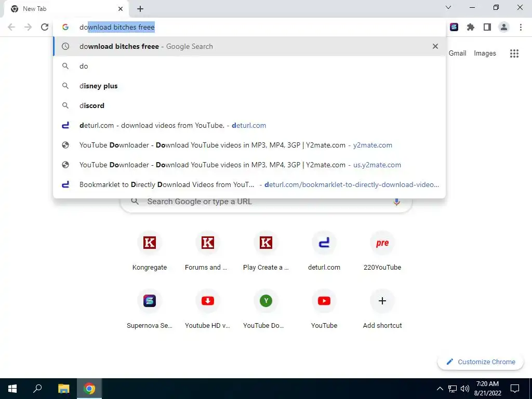Open the profile avatar menu
This screenshot has height=399, width=532.
pyautogui.click(x=504, y=27)
